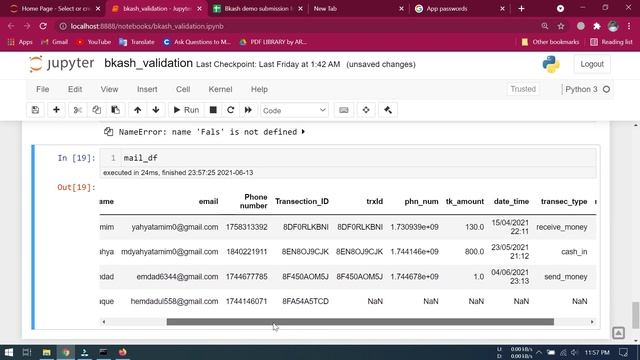Interrupt the kernel with stop icon

(213, 110)
